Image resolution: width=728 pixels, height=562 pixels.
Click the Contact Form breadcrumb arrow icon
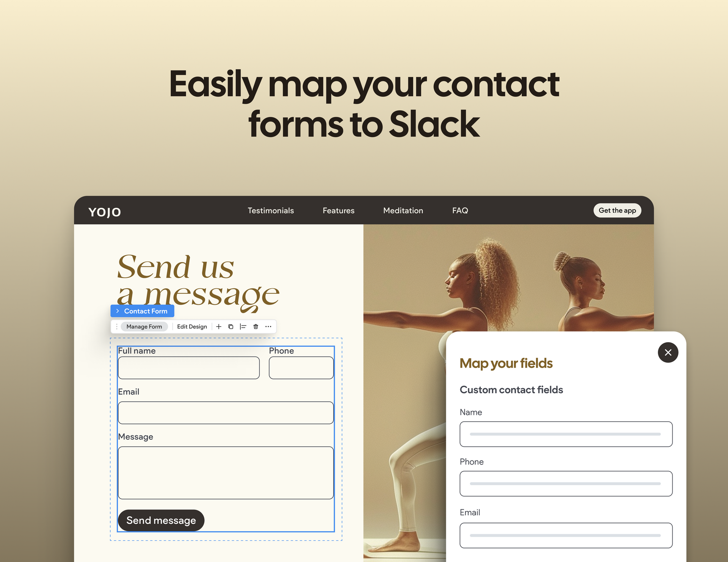[118, 311]
